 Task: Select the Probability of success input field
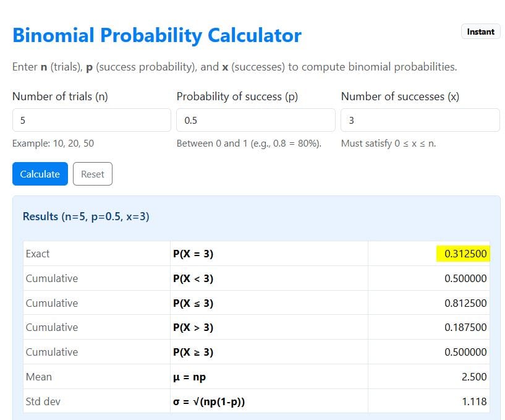pos(255,120)
